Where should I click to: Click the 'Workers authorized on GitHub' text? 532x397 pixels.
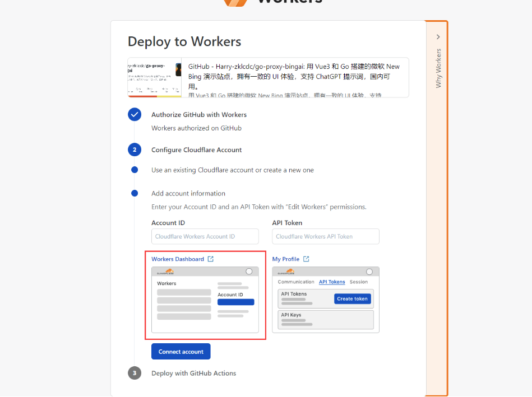click(196, 128)
